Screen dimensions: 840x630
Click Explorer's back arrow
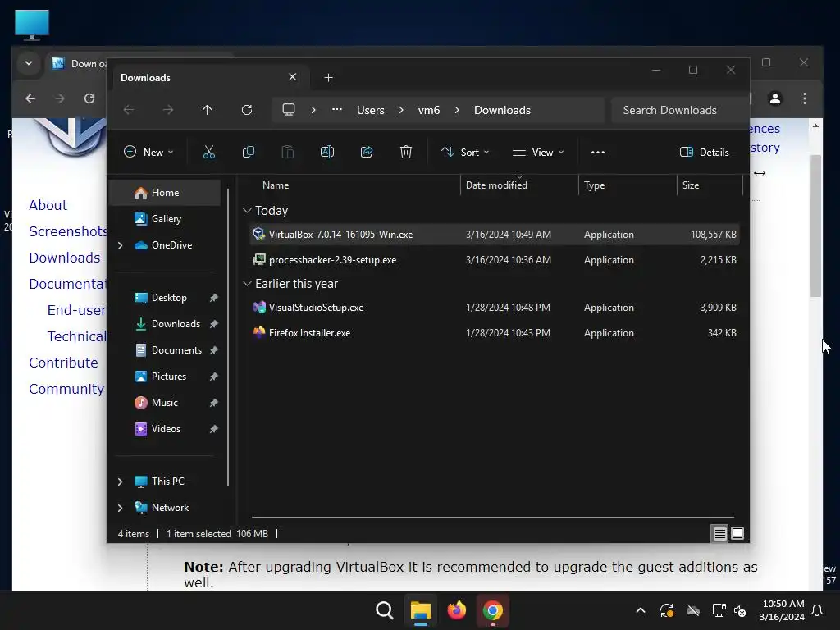pyautogui.click(x=129, y=110)
